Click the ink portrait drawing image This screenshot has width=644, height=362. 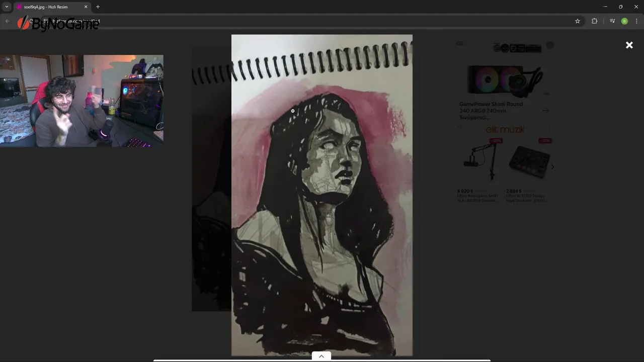[x=322, y=195]
